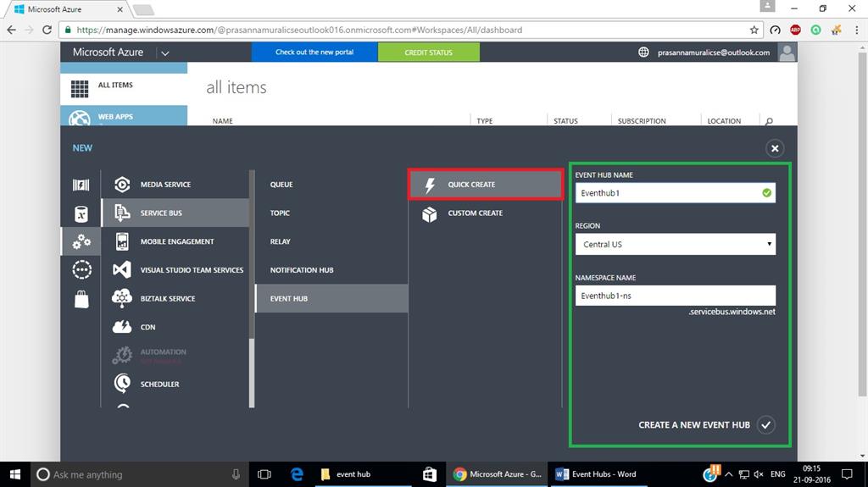868x487 pixels.
Task: Switch to the event hub folder window
Action: pos(363,474)
